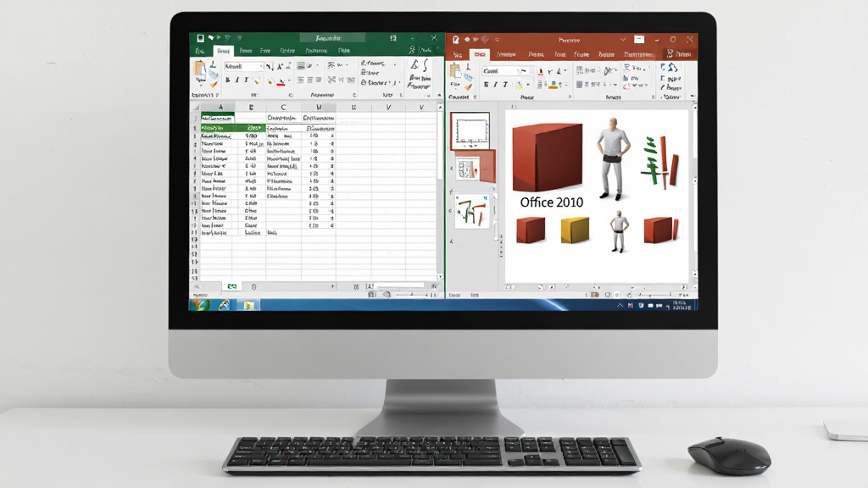The image size is (868, 488).
Task: Click the Paste icon in Excel's ribbon
Action: tap(199, 69)
